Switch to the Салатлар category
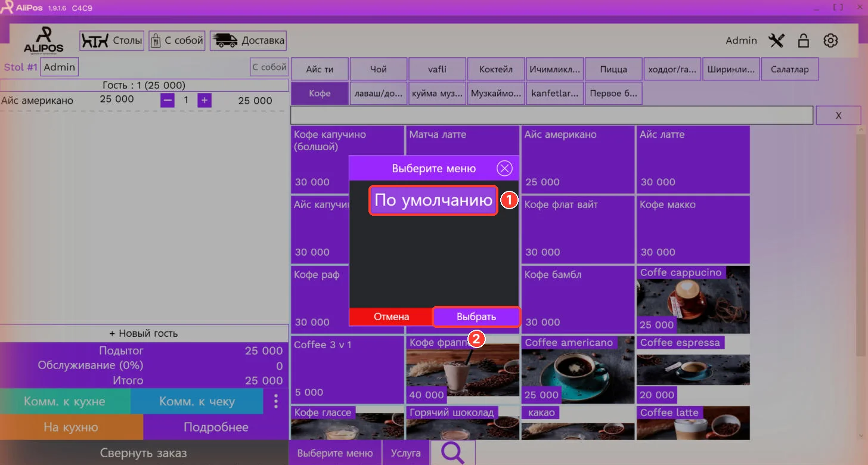868x465 pixels. pyautogui.click(x=790, y=69)
